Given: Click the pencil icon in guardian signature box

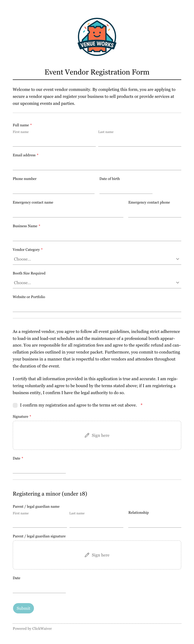Looking at the screenshot, I should 87,555.
